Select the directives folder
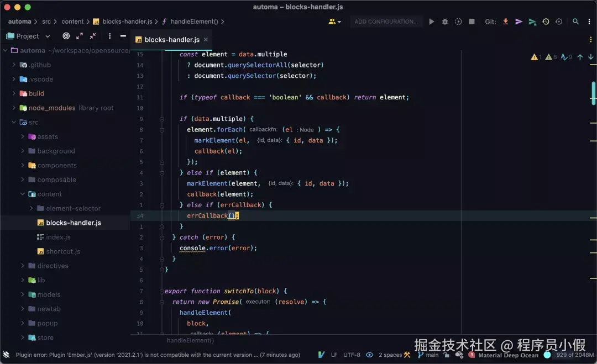597x364 pixels. pyautogui.click(x=53, y=266)
